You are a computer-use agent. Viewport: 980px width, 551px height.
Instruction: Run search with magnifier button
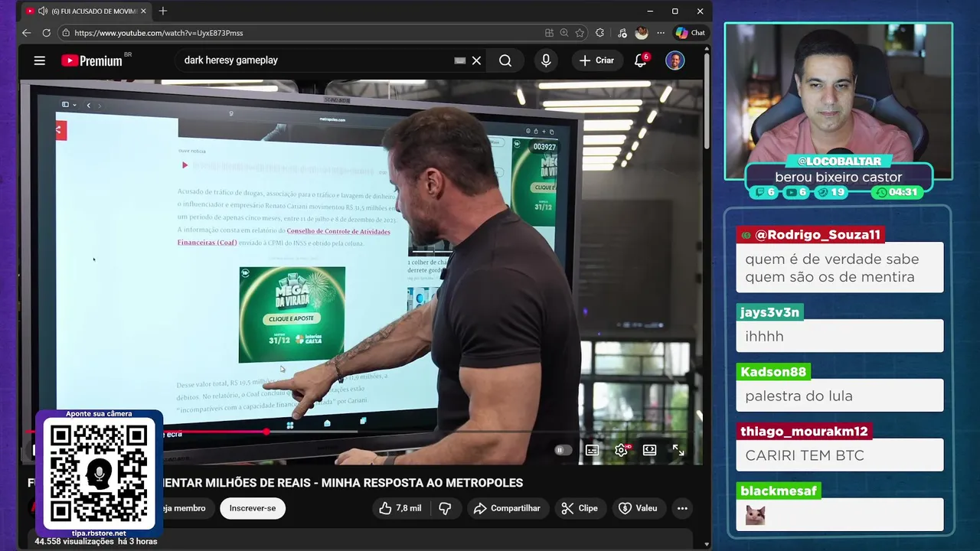click(x=505, y=60)
